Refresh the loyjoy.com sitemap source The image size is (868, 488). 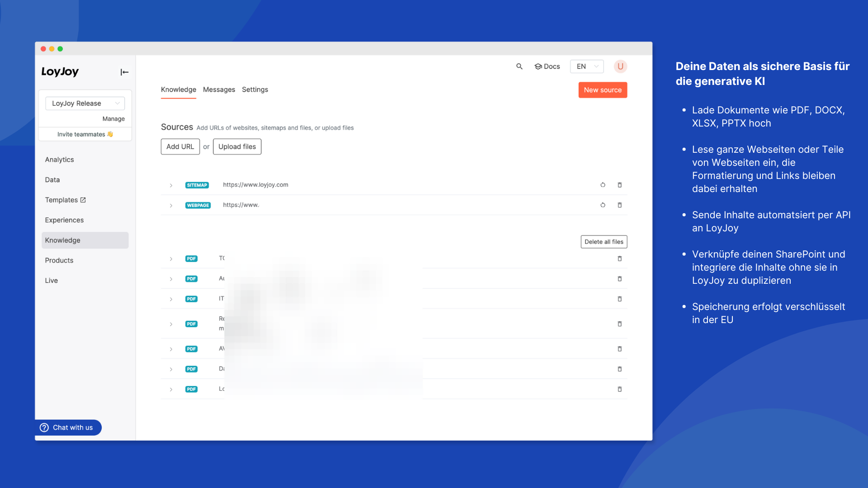(603, 185)
